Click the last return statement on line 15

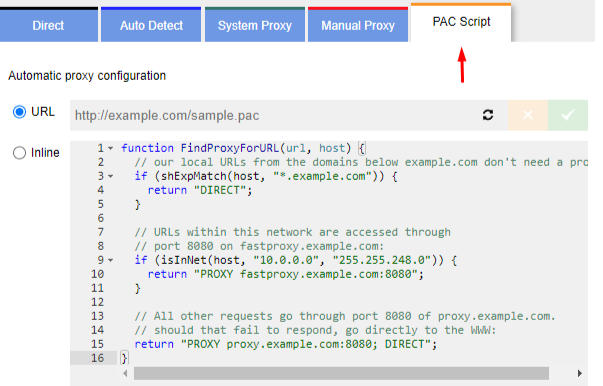tap(286, 344)
